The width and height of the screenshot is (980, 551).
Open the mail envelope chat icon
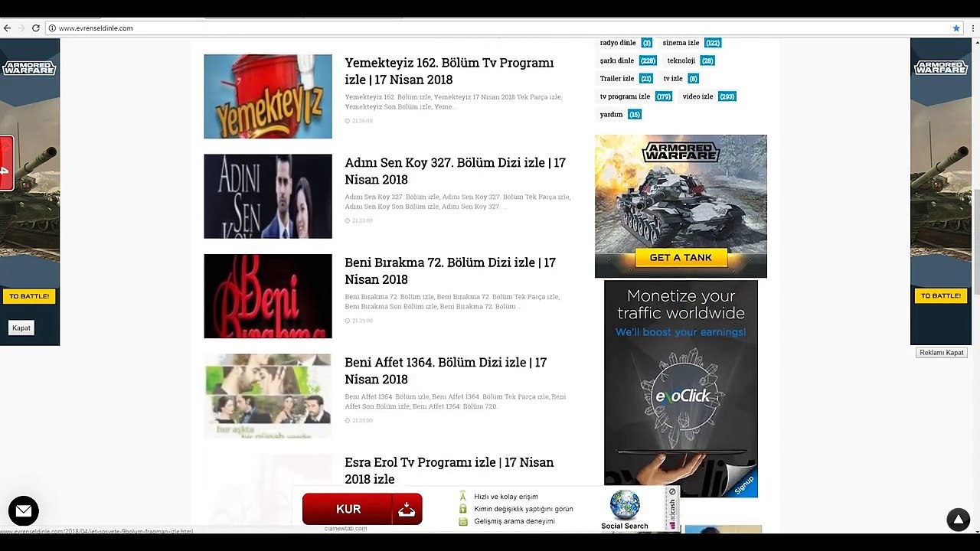click(24, 510)
